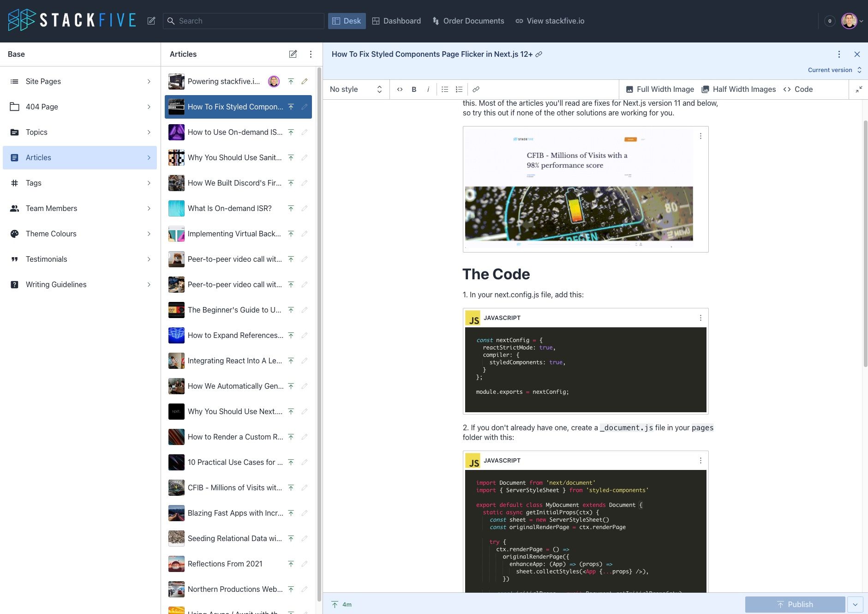Viewport: 868px width, 614px height.
Task: Toggle italic formatting
Action: [x=428, y=89]
